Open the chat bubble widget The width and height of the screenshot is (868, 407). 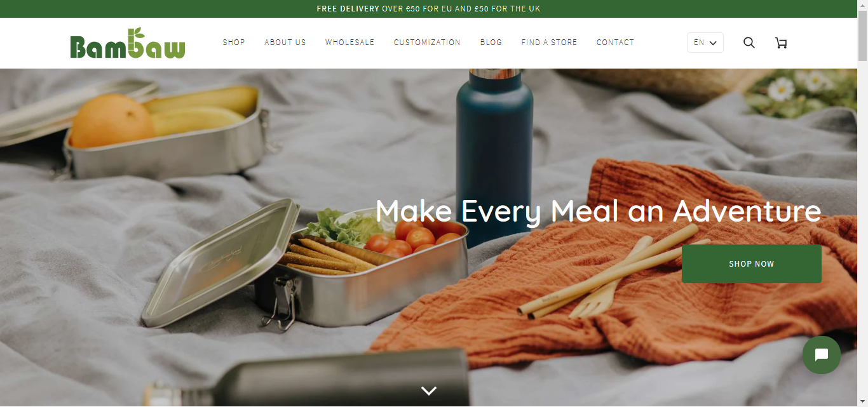pyautogui.click(x=821, y=355)
